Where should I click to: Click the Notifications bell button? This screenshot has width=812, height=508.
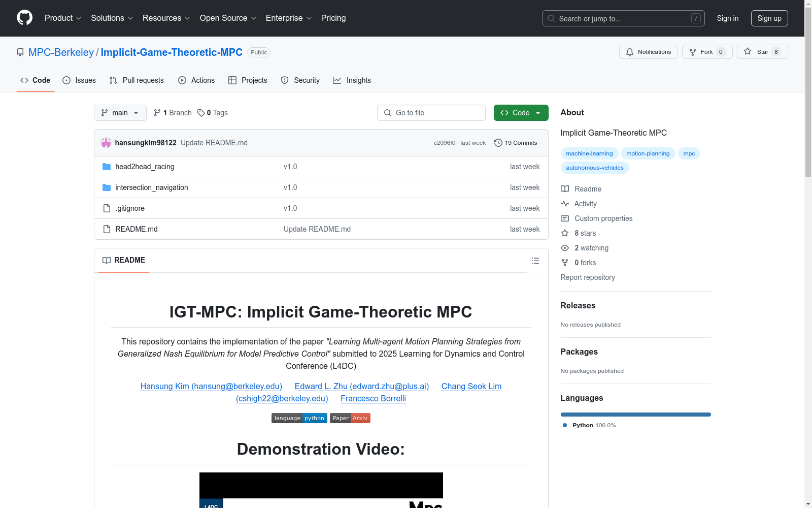[649, 52]
